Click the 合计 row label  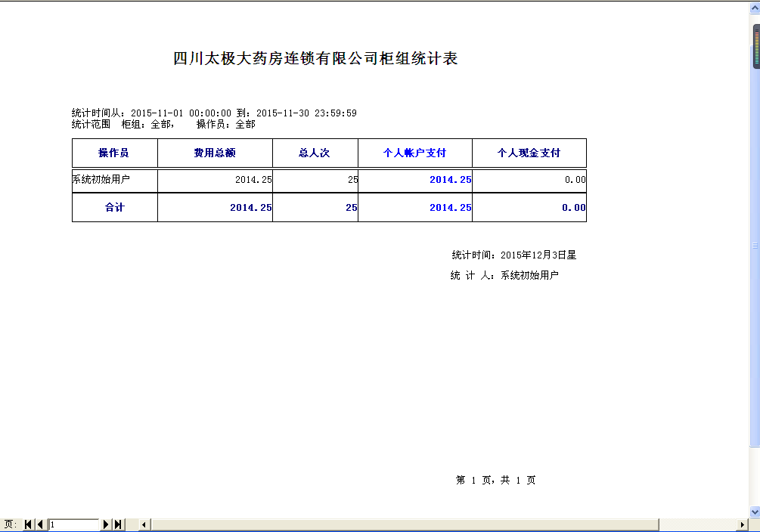115,207
